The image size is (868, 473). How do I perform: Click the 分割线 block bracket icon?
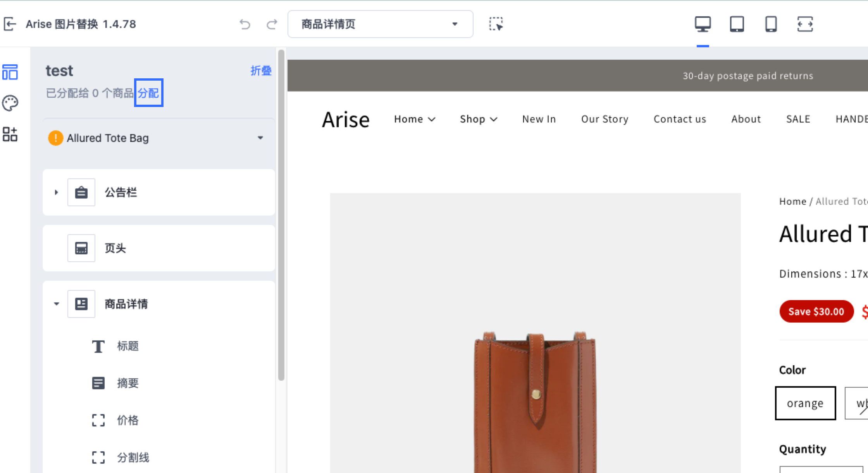tap(98, 457)
